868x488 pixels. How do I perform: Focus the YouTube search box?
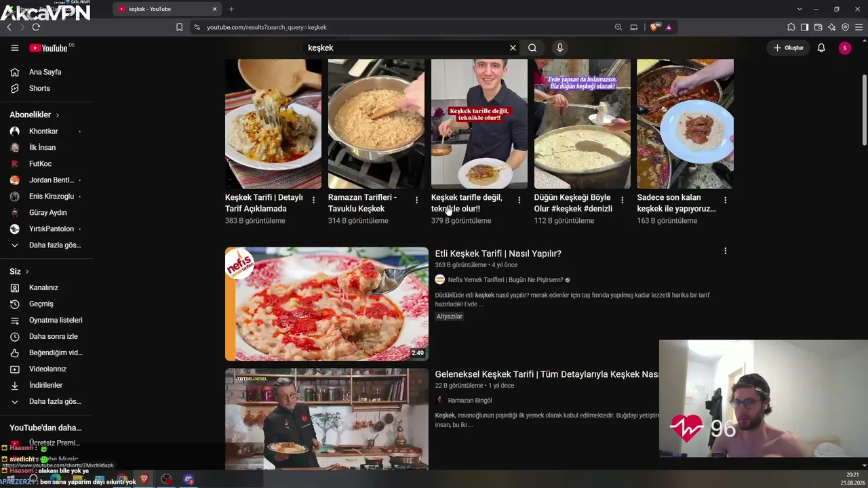406,48
